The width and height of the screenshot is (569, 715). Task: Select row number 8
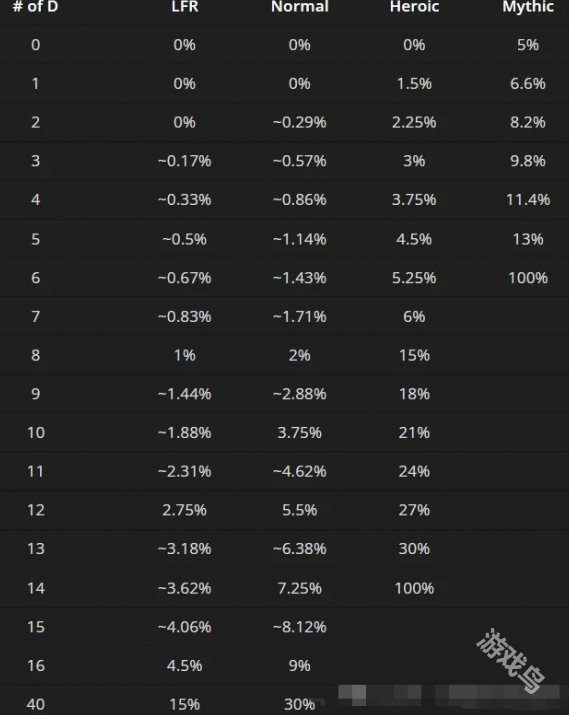pyautogui.click(x=36, y=355)
